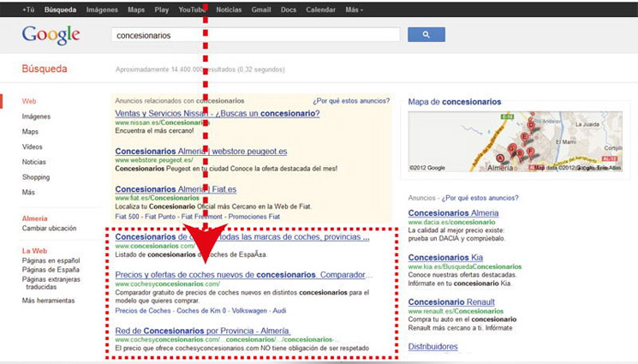The height and width of the screenshot is (364, 638).
Task: Select Páginas en español filter
Action: click(x=51, y=260)
